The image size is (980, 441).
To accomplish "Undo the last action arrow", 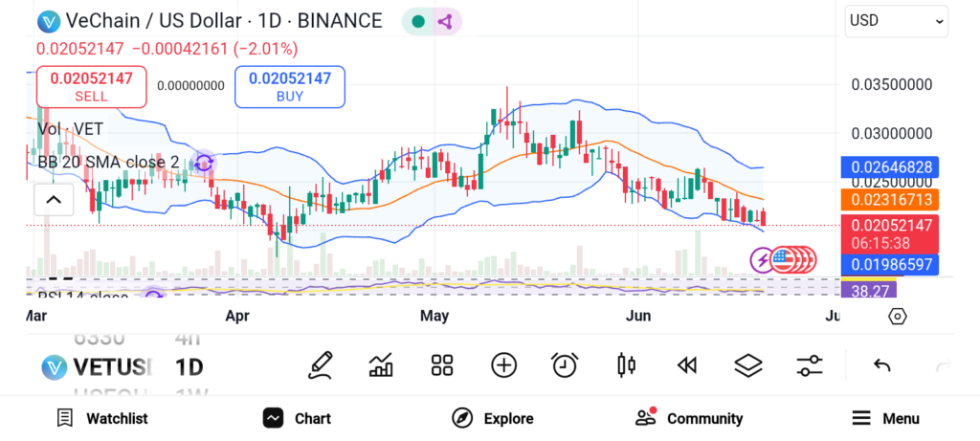I will 881,365.
